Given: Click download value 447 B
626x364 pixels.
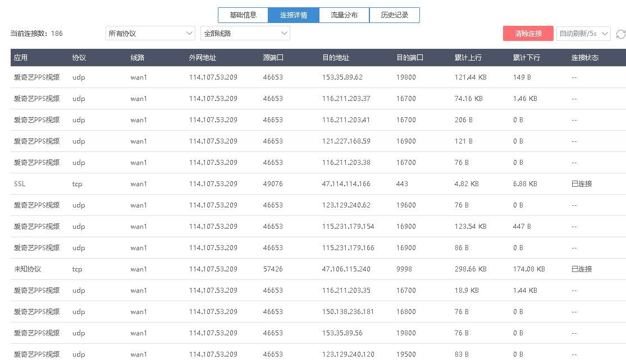Looking at the screenshot, I should 522,227.
